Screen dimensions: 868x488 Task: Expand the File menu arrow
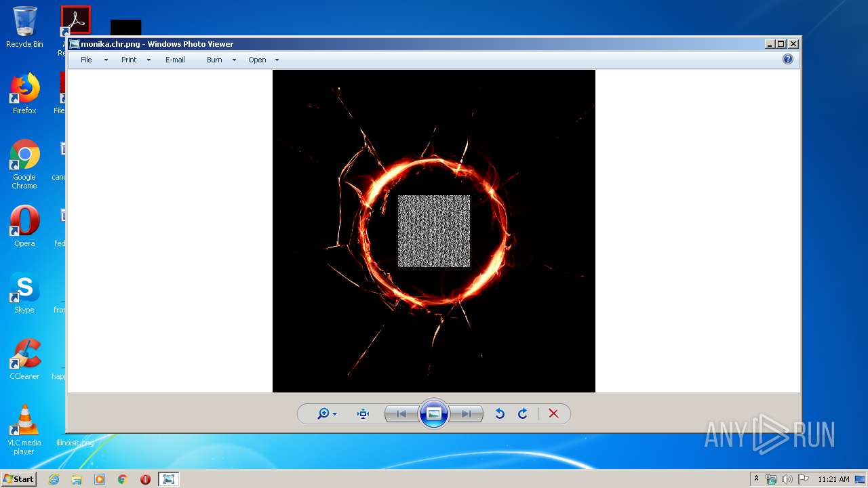click(106, 60)
